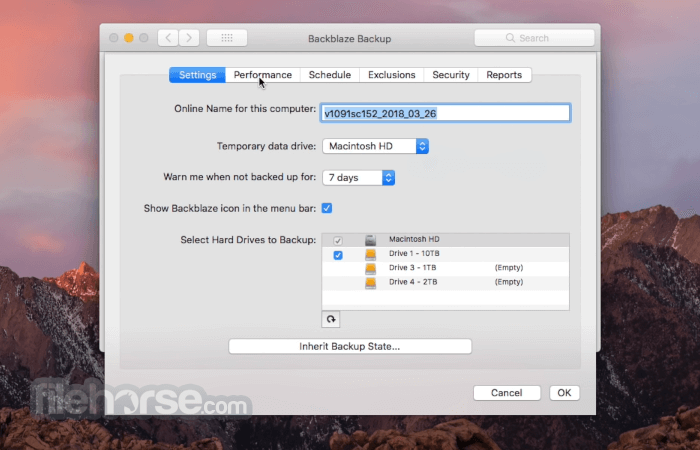Click the Macintosh HD backup checkbox

338,241
